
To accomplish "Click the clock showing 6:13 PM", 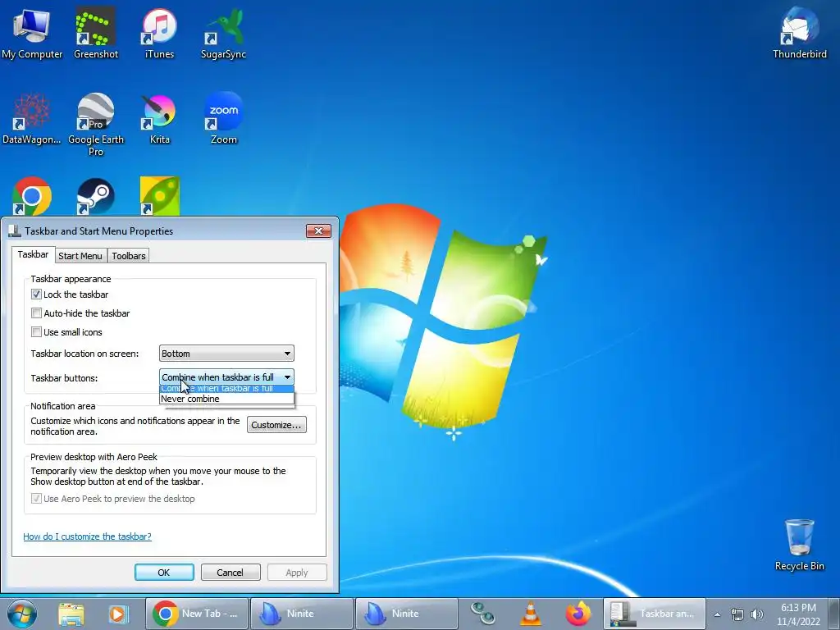I will click(798, 614).
